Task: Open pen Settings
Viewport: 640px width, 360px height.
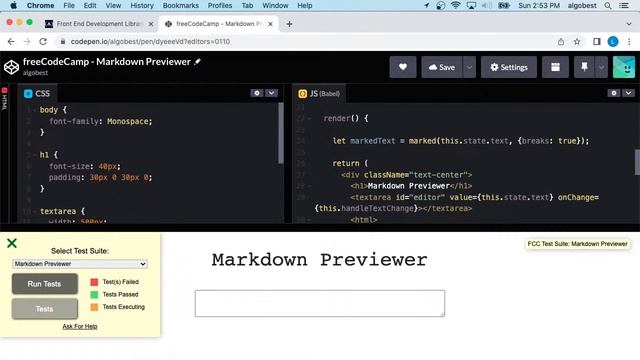Action: tap(509, 67)
